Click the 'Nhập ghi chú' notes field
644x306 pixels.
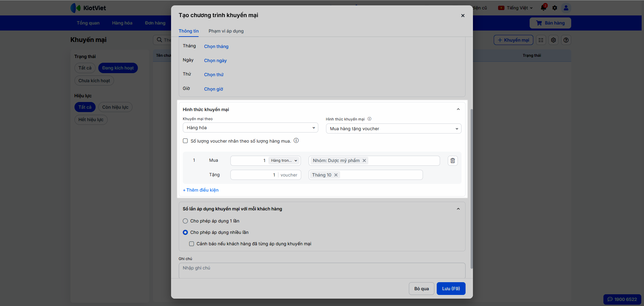click(322, 270)
